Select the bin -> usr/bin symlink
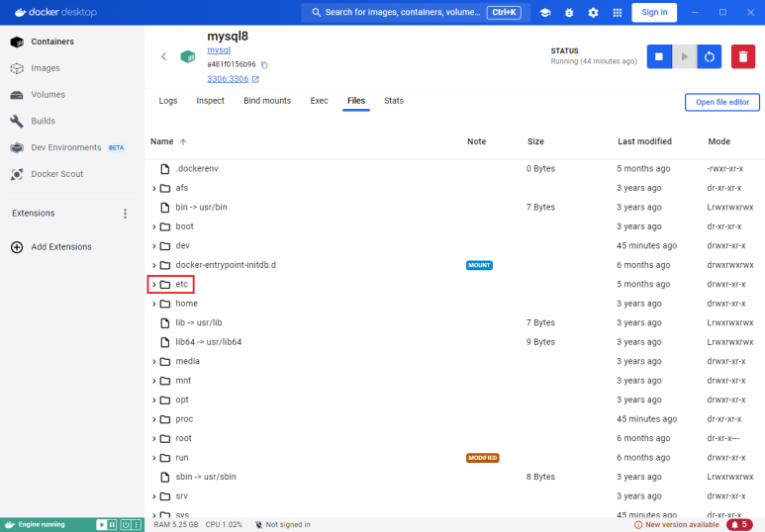Screen dimensions: 765x532 pyautogui.click(x=454, y=208)
